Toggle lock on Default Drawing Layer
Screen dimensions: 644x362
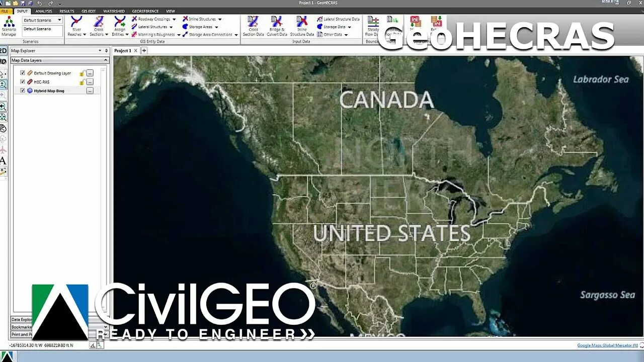click(82, 73)
